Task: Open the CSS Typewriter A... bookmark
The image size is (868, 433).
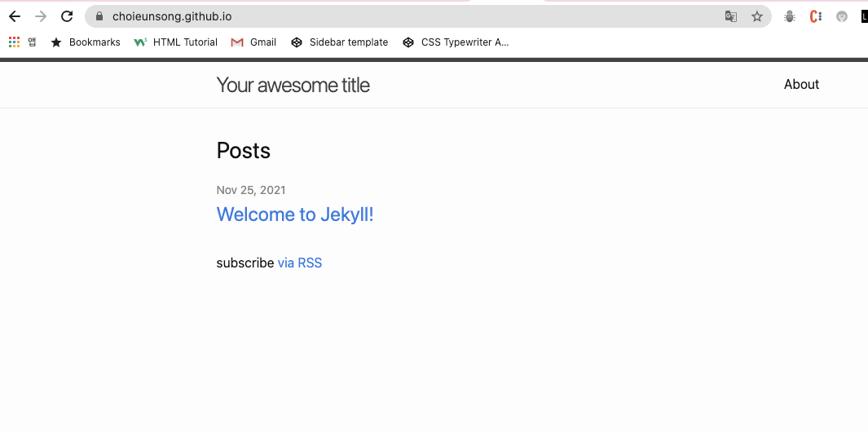Action: [x=456, y=42]
